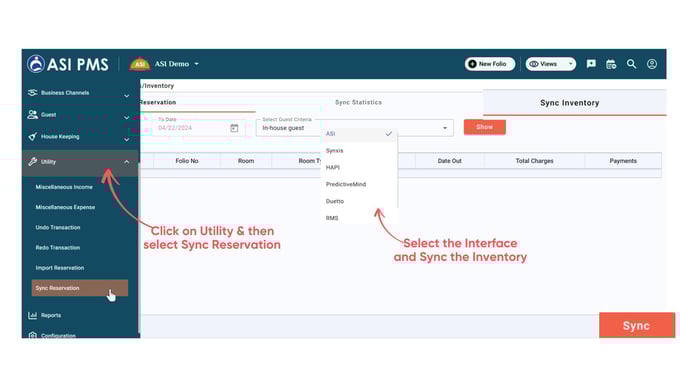Expand the Guest menu chevron

tap(126, 118)
